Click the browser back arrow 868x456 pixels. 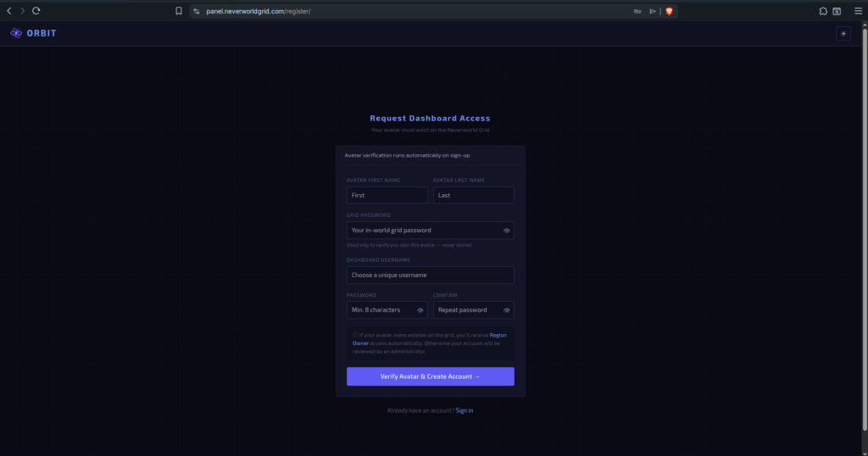(x=9, y=11)
